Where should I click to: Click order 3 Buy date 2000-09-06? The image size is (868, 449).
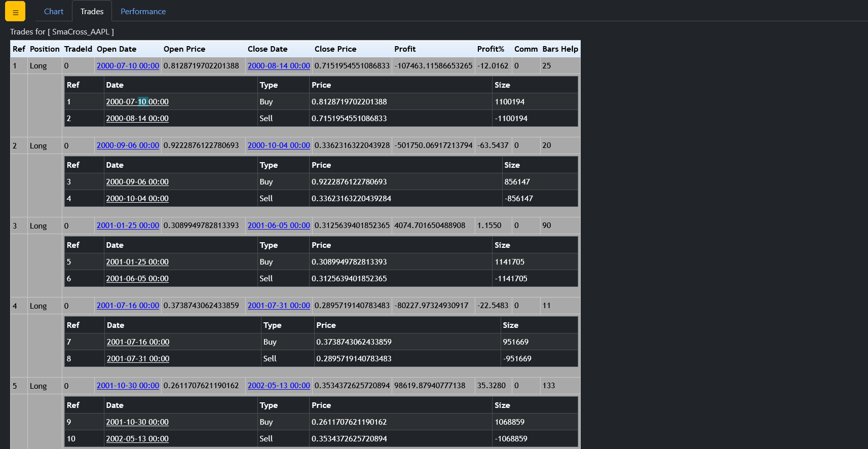(137, 182)
